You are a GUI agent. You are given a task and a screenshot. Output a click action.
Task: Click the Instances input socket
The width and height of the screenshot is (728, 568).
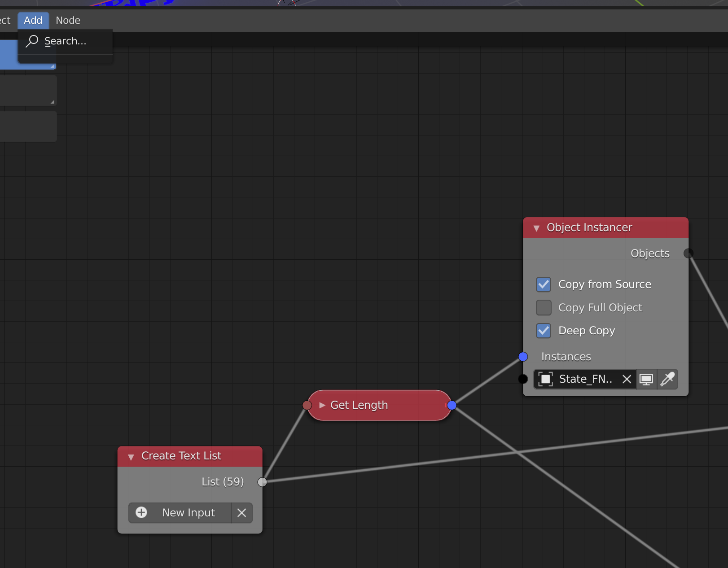(522, 357)
